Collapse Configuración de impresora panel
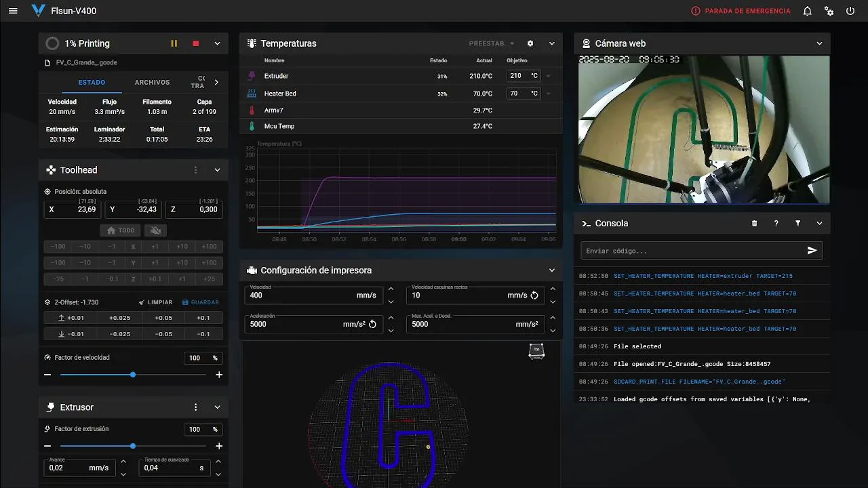 click(x=552, y=270)
